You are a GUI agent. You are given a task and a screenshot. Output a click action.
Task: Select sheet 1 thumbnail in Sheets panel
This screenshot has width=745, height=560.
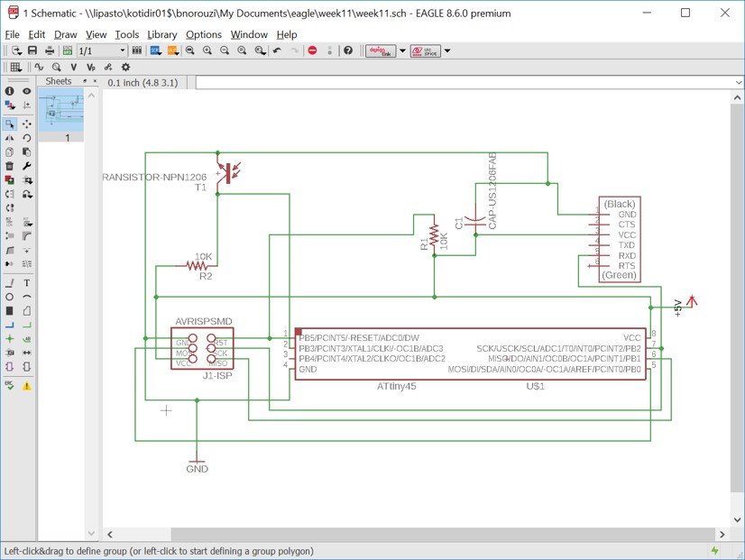point(61,113)
